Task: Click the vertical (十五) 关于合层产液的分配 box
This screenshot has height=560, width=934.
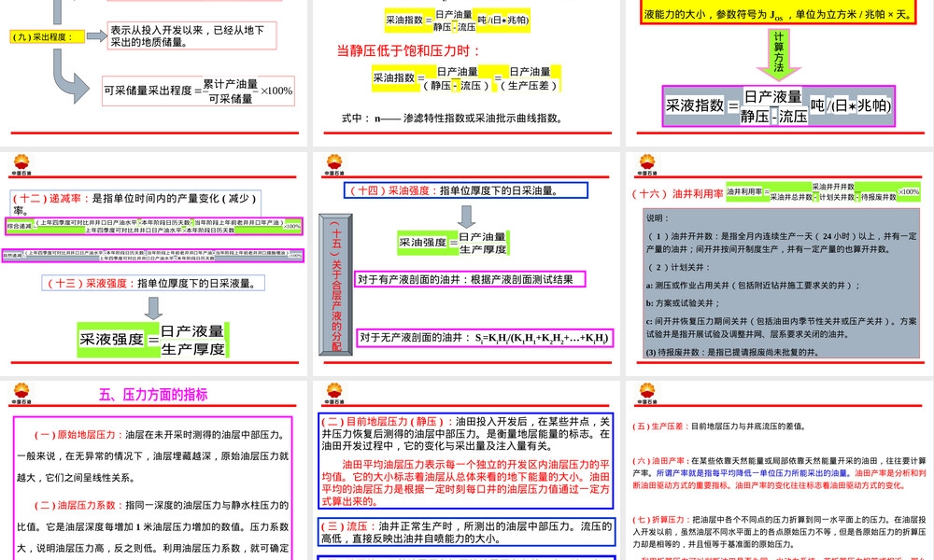Action: click(x=336, y=285)
